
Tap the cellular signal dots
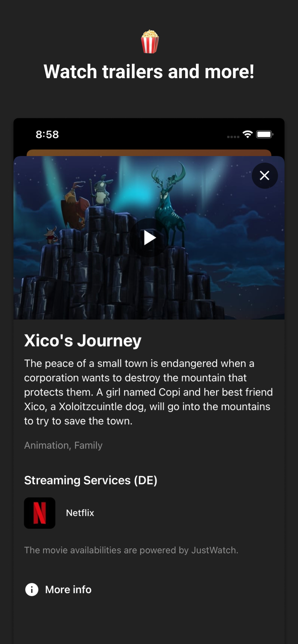tap(233, 137)
